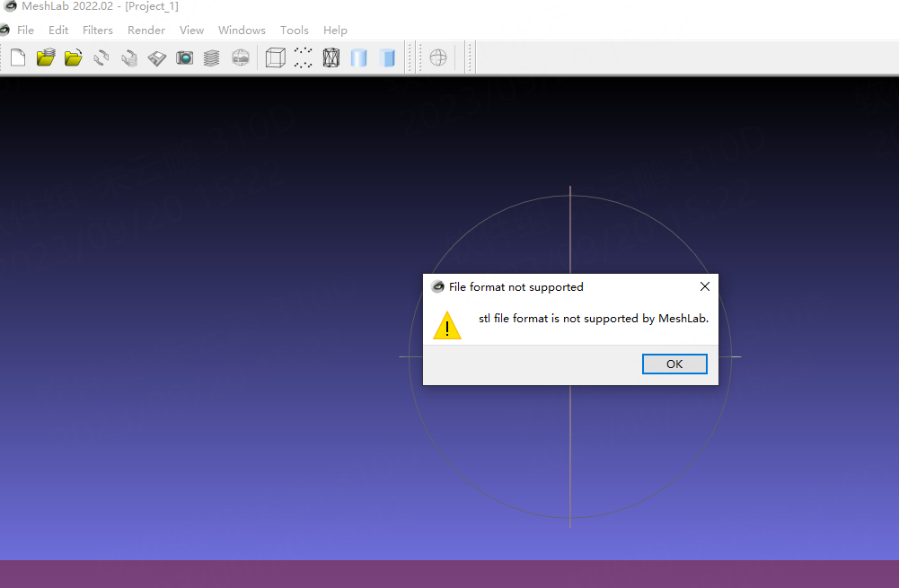
Task: Reload the current mesh
Action: click(x=101, y=57)
